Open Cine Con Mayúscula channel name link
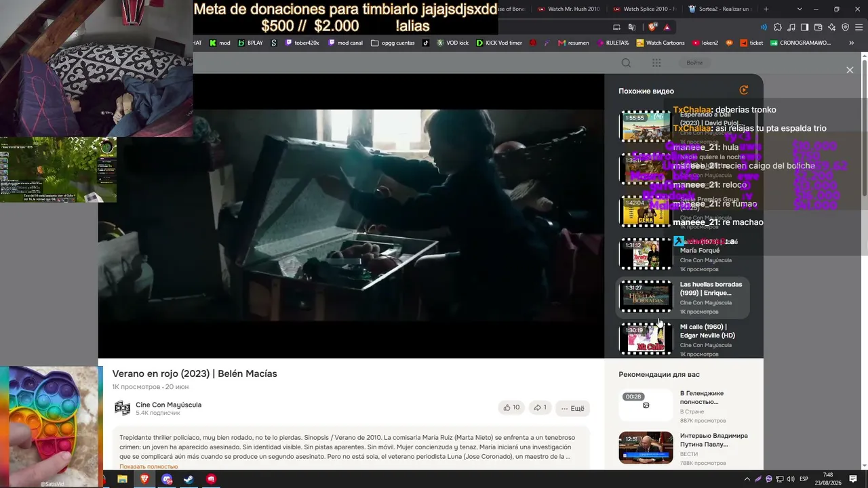The image size is (868, 488). tap(168, 405)
